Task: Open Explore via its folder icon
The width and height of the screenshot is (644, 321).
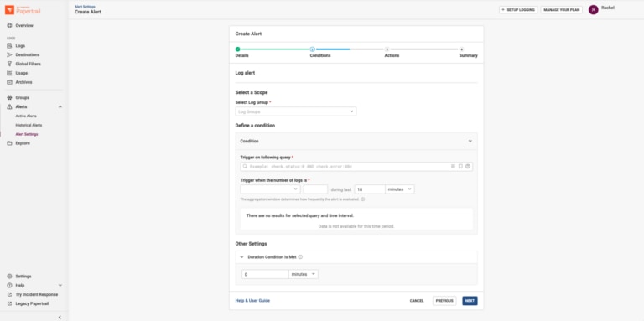Action: (9, 143)
